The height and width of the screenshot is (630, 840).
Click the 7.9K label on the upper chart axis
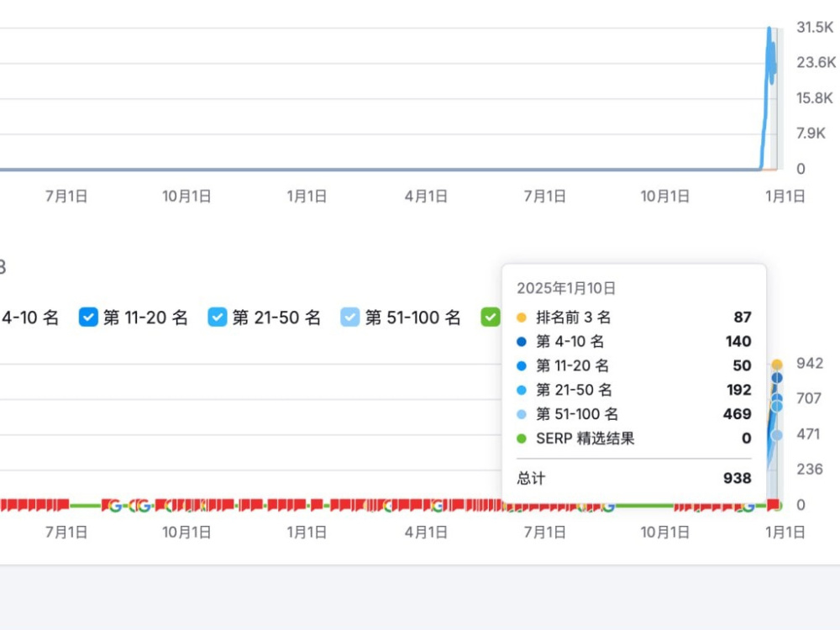pyautogui.click(x=811, y=133)
